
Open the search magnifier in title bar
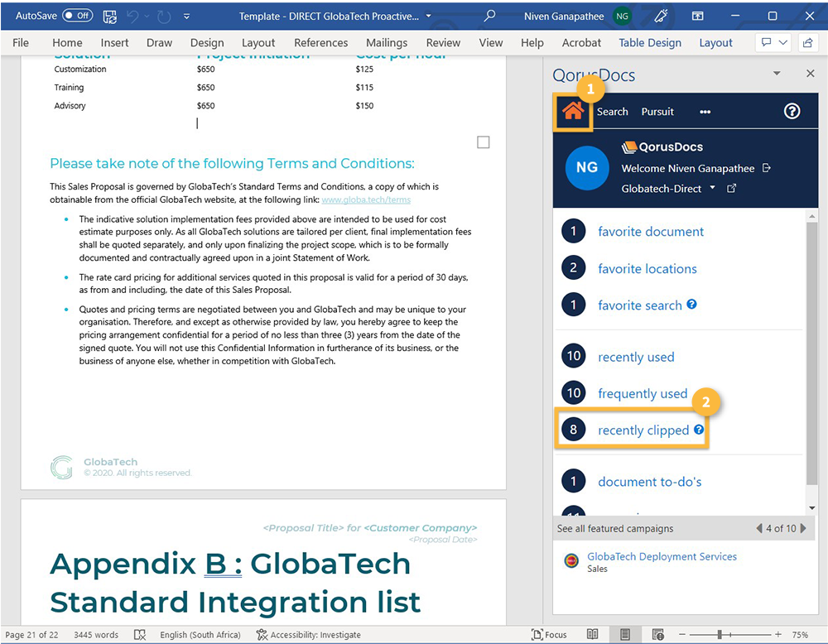click(490, 16)
